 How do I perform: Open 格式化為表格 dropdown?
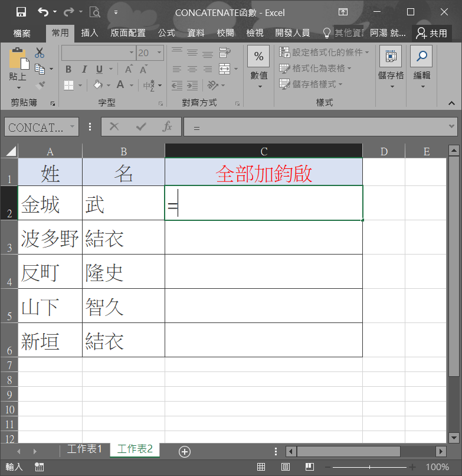(315, 69)
